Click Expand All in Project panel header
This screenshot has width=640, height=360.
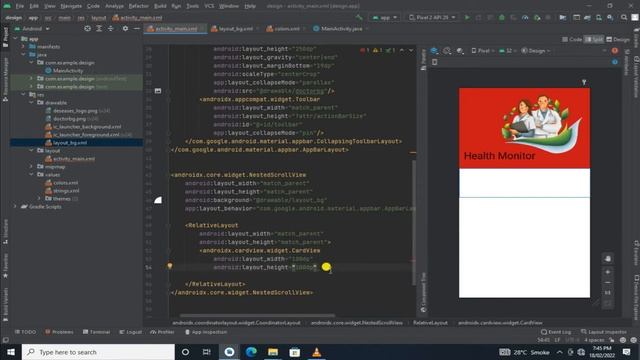coord(99,29)
